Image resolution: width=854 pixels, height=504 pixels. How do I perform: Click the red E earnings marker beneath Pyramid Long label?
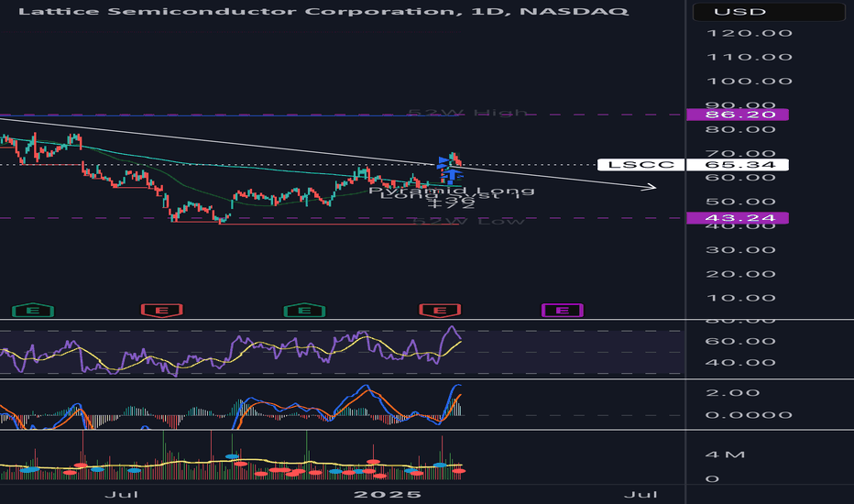click(x=440, y=311)
